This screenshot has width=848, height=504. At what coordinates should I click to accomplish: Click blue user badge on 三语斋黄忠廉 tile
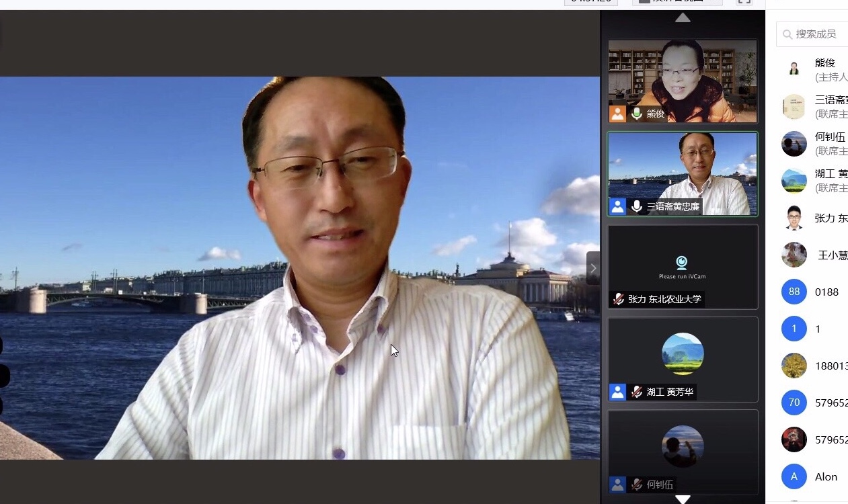[617, 206]
